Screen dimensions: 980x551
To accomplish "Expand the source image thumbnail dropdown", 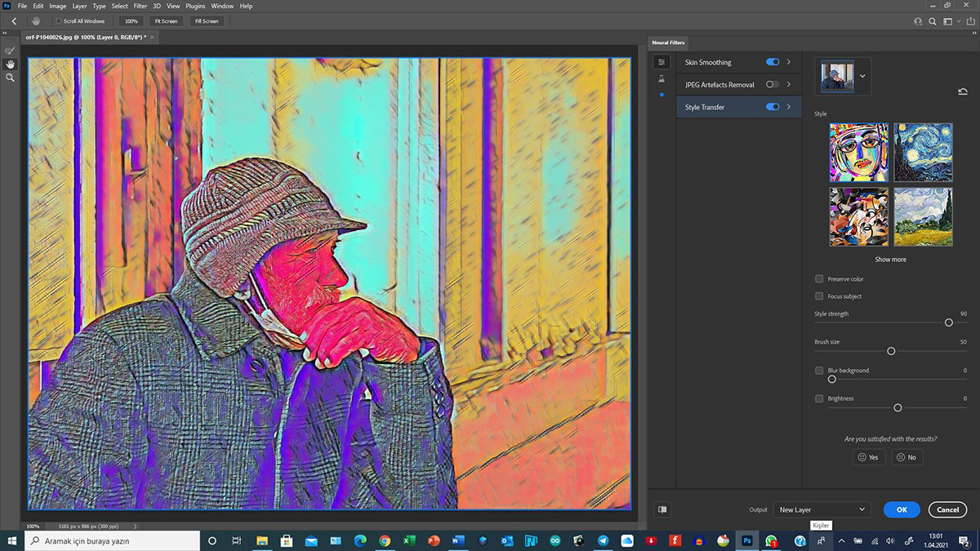I will (x=861, y=76).
